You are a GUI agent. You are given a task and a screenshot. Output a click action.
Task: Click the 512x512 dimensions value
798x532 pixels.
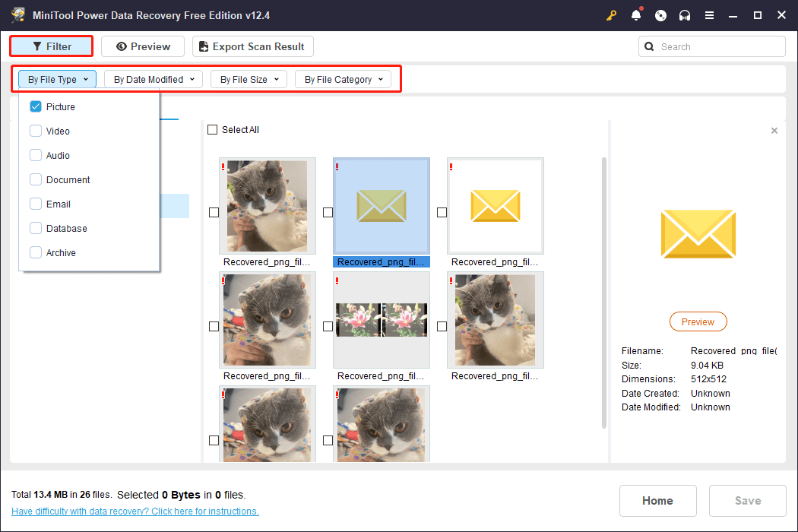click(708, 379)
